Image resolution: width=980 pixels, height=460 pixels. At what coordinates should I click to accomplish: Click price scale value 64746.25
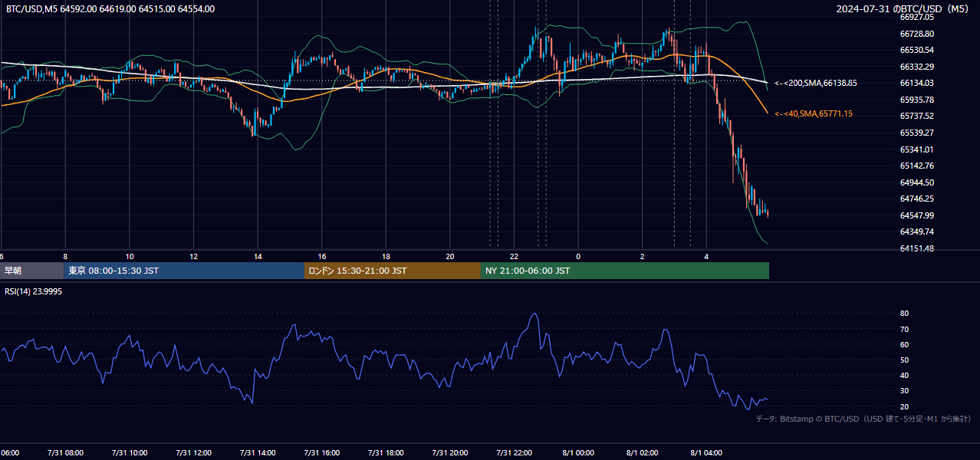click(x=916, y=199)
